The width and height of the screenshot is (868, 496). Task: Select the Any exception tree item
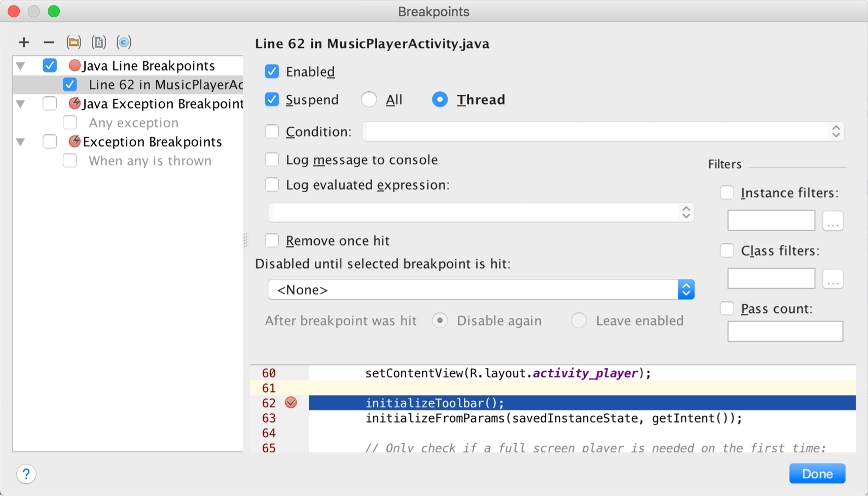[133, 123]
